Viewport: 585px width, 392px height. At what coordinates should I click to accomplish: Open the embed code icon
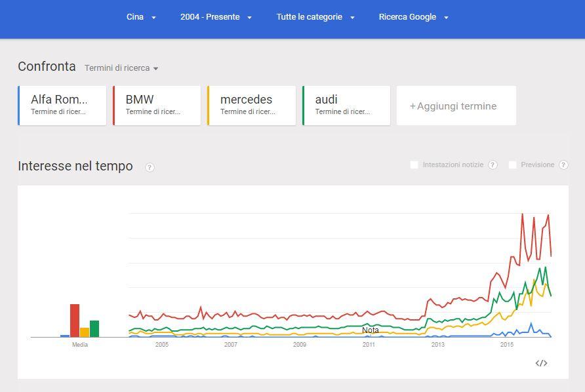coord(541,363)
